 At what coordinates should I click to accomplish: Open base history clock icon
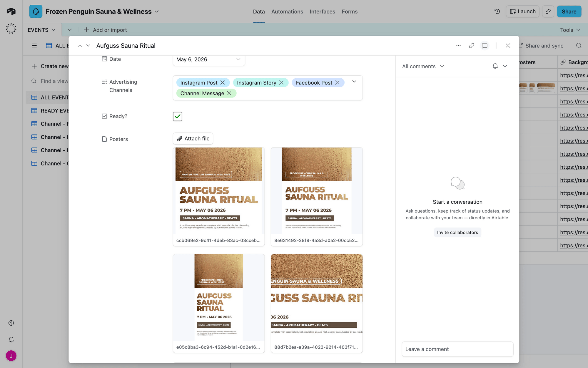497,11
